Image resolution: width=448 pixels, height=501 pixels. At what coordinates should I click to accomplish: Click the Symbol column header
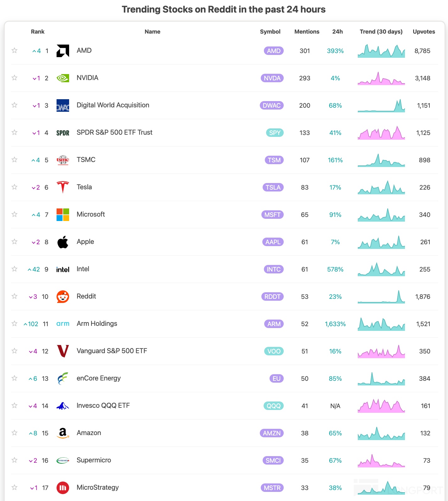(x=270, y=32)
